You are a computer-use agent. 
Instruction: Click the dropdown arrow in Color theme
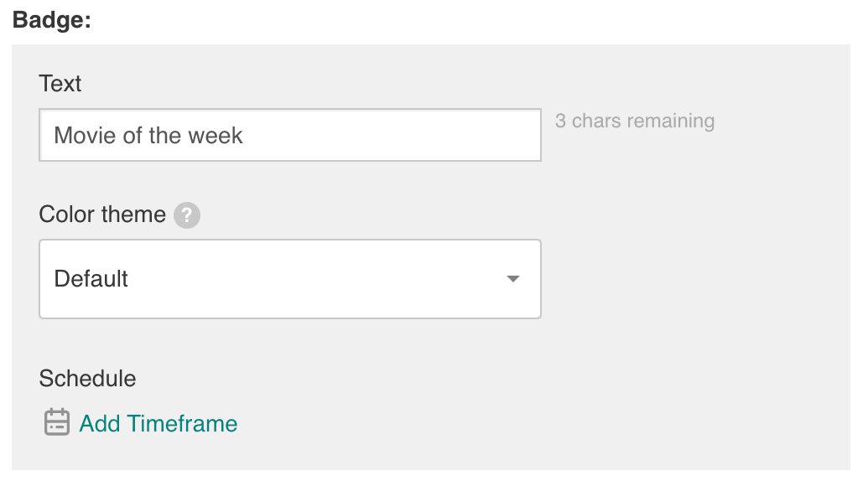click(513, 279)
